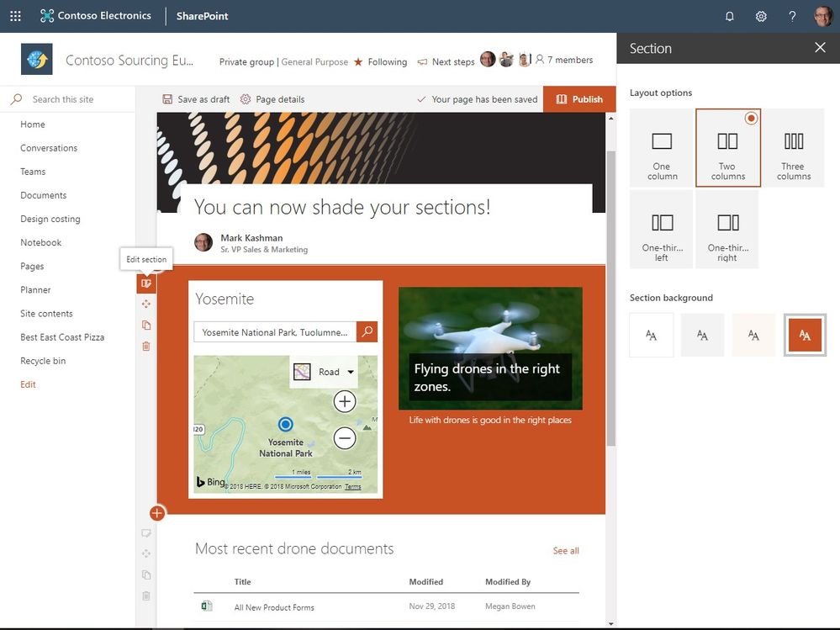This screenshot has height=630, width=840.
Task: Open Notebook in site navigation
Action: 40,242
